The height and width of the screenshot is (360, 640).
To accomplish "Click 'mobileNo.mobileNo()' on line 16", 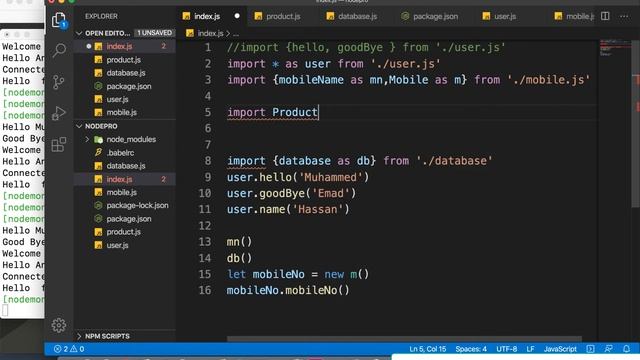I will (288, 290).
